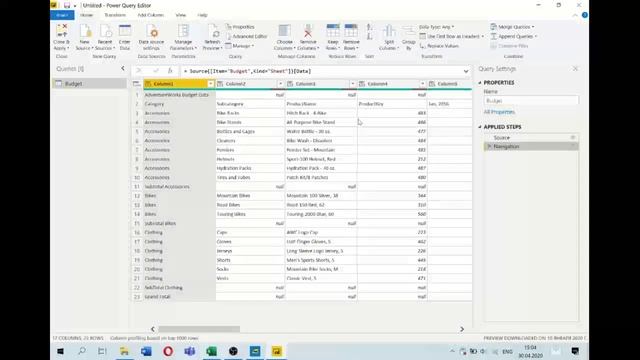Click the Choose Columns icon
The width and height of the screenshot is (640, 360).
coord(284,31)
